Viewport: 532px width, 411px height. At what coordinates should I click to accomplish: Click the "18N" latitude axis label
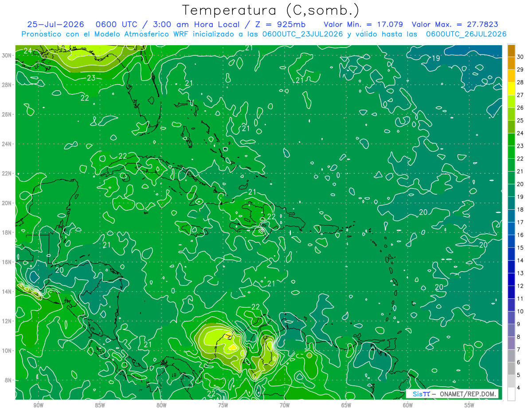point(7,232)
